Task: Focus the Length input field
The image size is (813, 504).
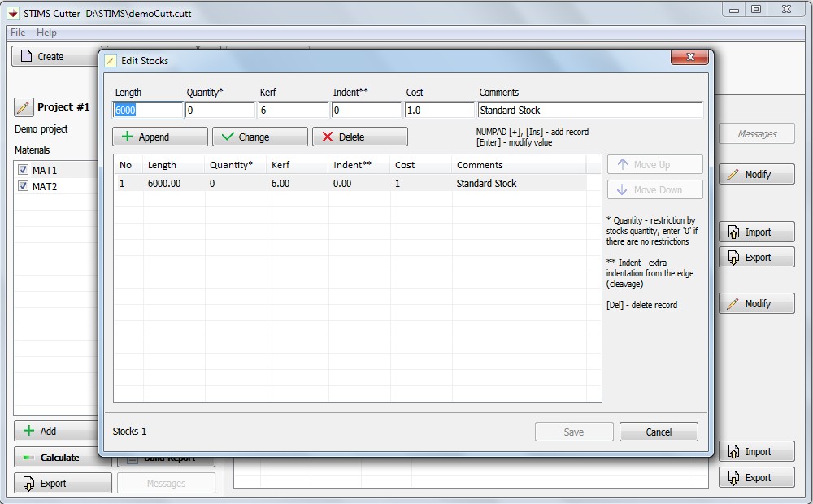Action: 148,110
